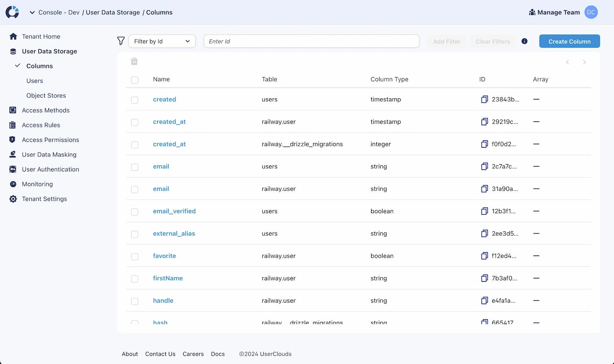Check the firstName row checkbox

pos(135,279)
